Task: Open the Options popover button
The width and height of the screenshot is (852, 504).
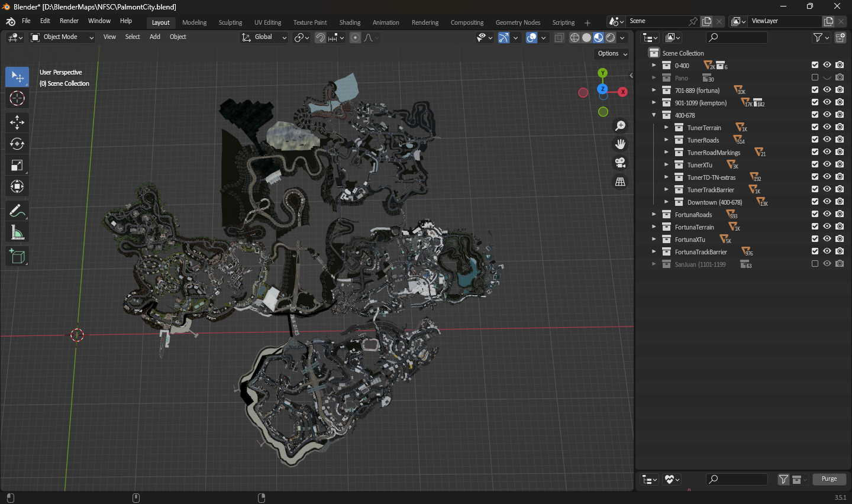Action: tap(612, 54)
